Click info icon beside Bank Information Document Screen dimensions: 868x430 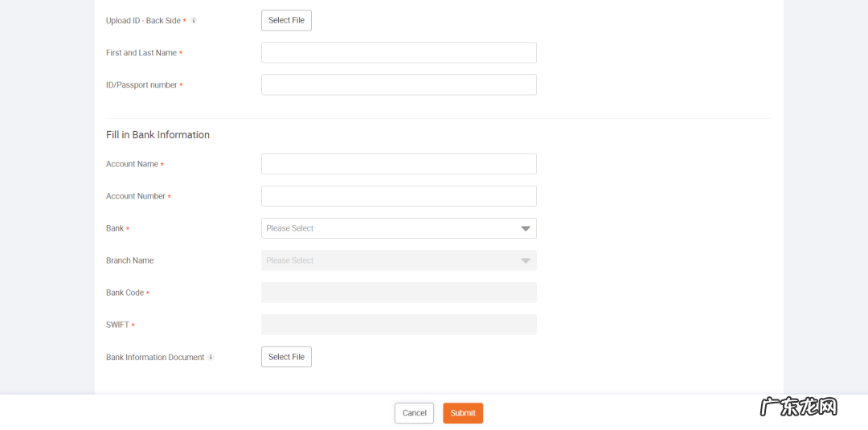(211, 357)
